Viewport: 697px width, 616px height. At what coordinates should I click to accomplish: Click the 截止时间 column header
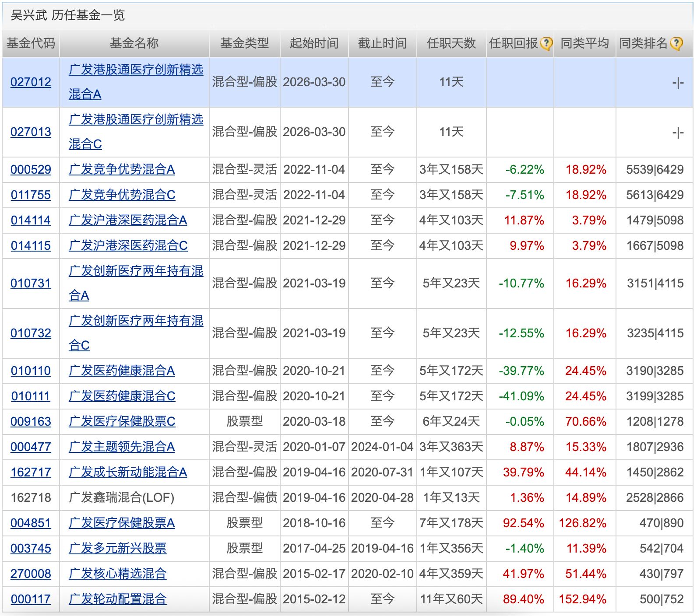point(382,43)
